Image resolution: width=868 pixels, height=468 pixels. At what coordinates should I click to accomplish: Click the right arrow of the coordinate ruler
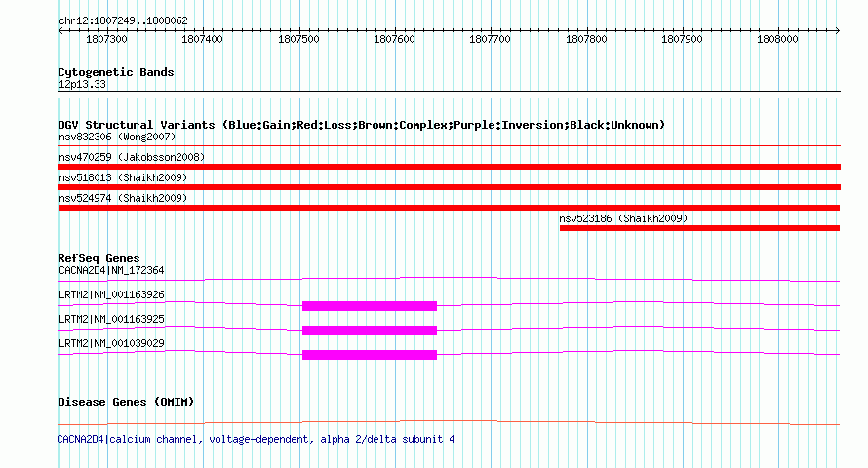coord(838,31)
